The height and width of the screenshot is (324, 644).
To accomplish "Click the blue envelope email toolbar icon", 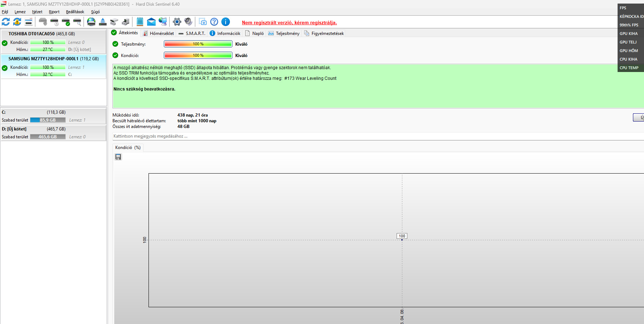I will click(x=151, y=22).
